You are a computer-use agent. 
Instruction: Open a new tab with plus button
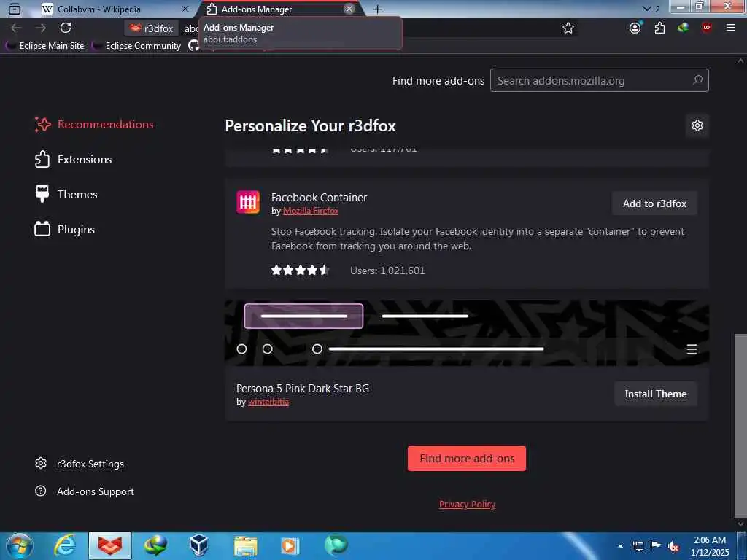point(377,9)
